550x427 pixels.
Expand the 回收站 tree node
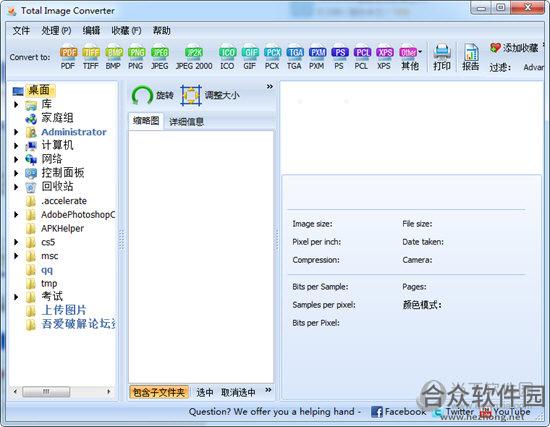pos(16,187)
